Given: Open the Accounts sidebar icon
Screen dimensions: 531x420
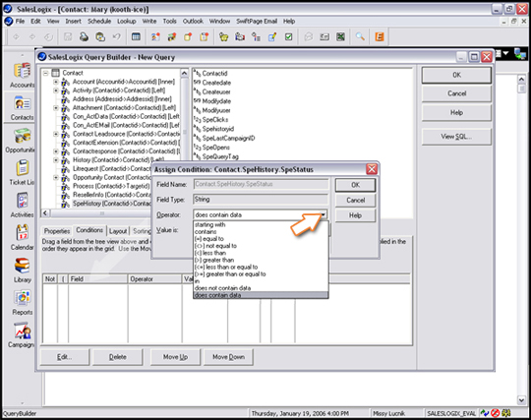Looking at the screenshot, I should (22, 72).
